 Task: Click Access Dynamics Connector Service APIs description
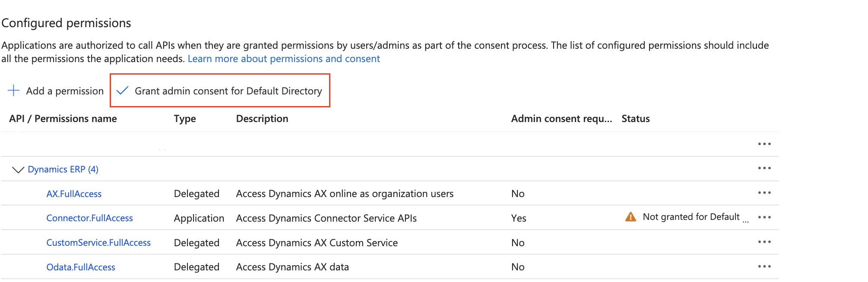click(326, 218)
